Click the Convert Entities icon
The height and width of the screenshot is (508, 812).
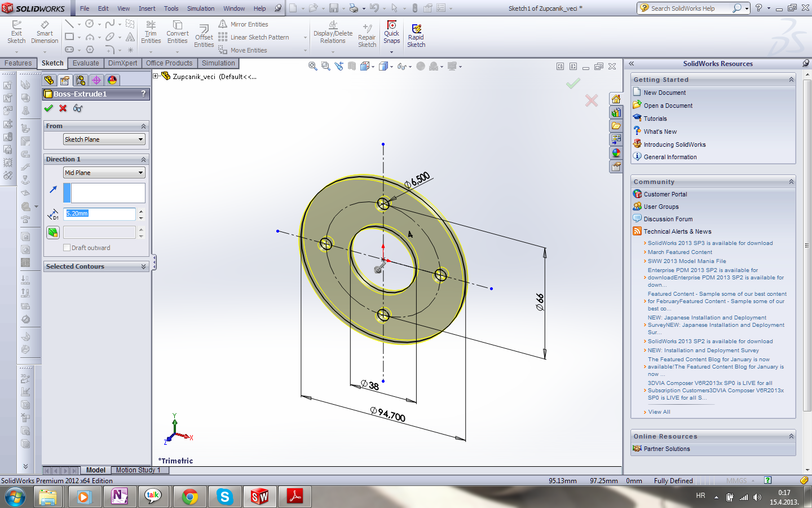pyautogui.click(x=177, y=32)
